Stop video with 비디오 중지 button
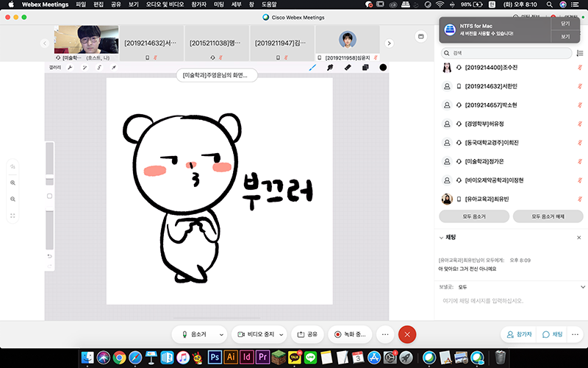 point(256,334)
